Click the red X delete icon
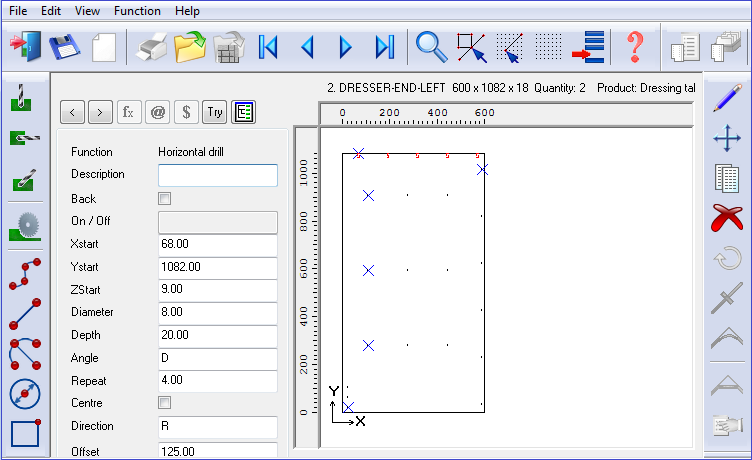This screenshot has width=752, height=460. coord(727,218)
